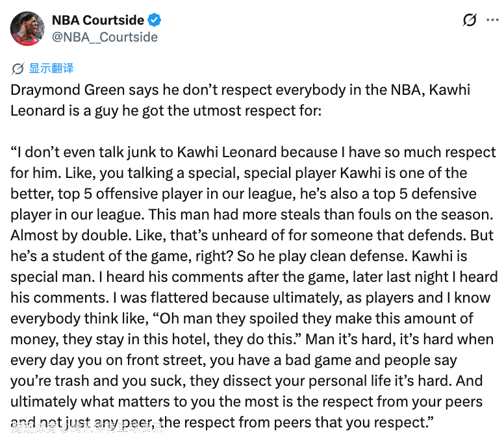Click the translate icon beside 显示翻译
This screenshot has width=504, height=443.
(x=18, y=68)
